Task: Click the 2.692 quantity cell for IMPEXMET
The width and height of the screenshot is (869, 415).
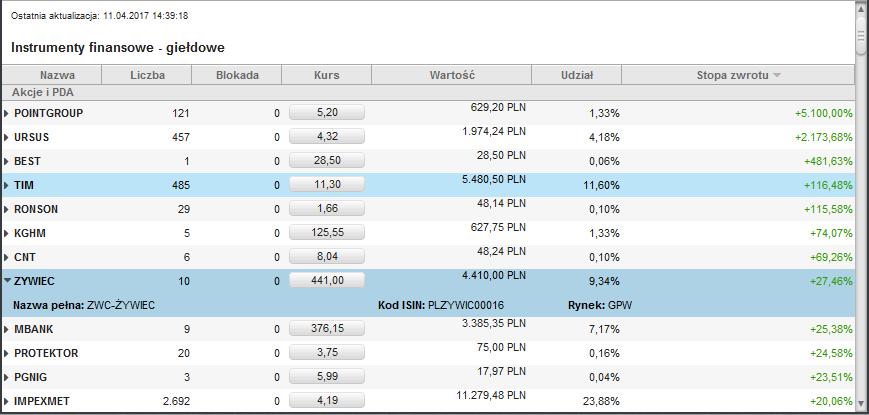Action: coord(177,401)
